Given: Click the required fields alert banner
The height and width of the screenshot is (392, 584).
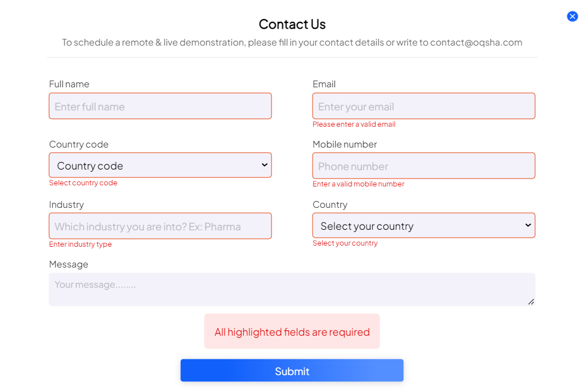Looking at the screenshot, I should tap(292, 332).
